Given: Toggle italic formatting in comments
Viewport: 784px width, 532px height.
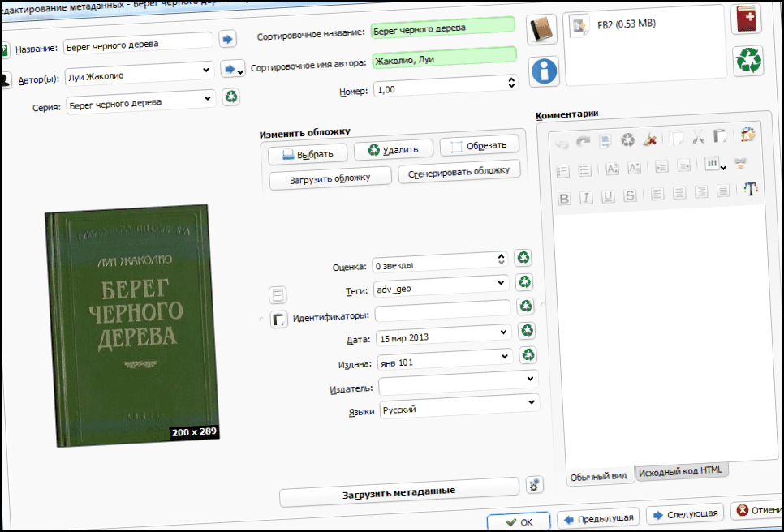Looking at the screenshot, I should (x=586, y=196).
